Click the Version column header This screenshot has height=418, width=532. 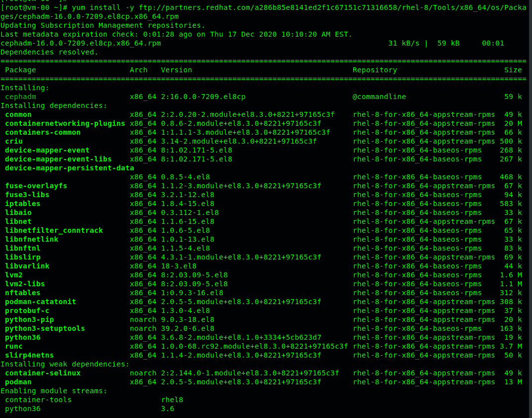[176, 70]
